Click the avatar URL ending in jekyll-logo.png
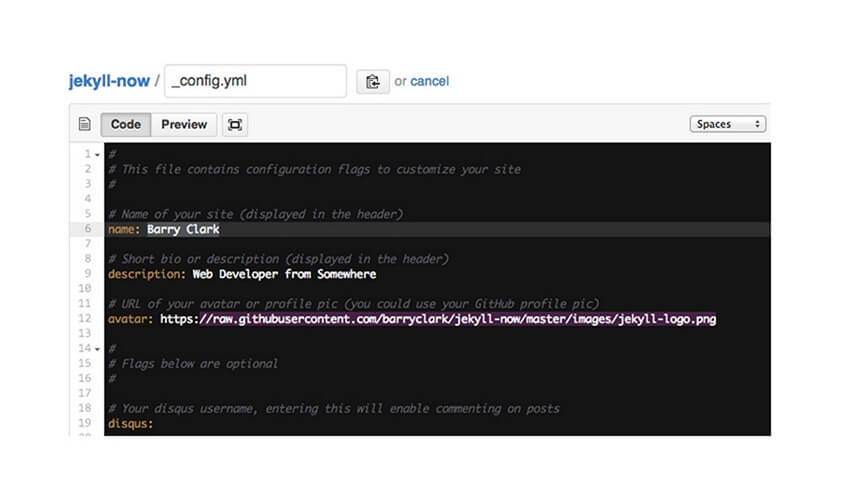The width and height of the screenshot is (850, 500). 438,319
